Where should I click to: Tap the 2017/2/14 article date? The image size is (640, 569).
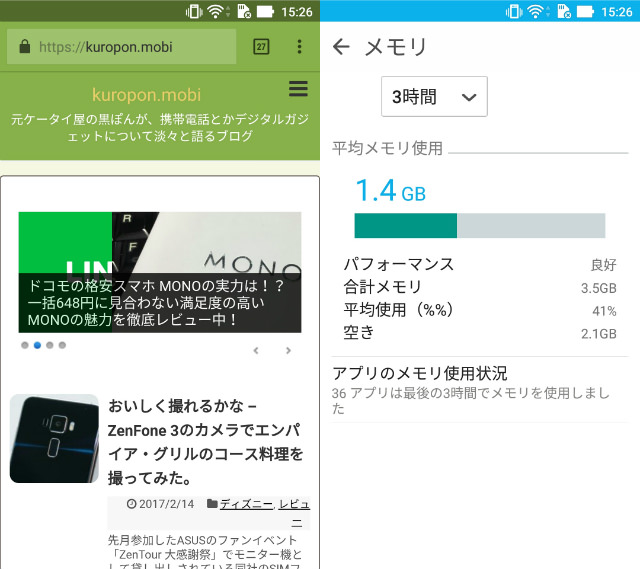pos(167,504)
